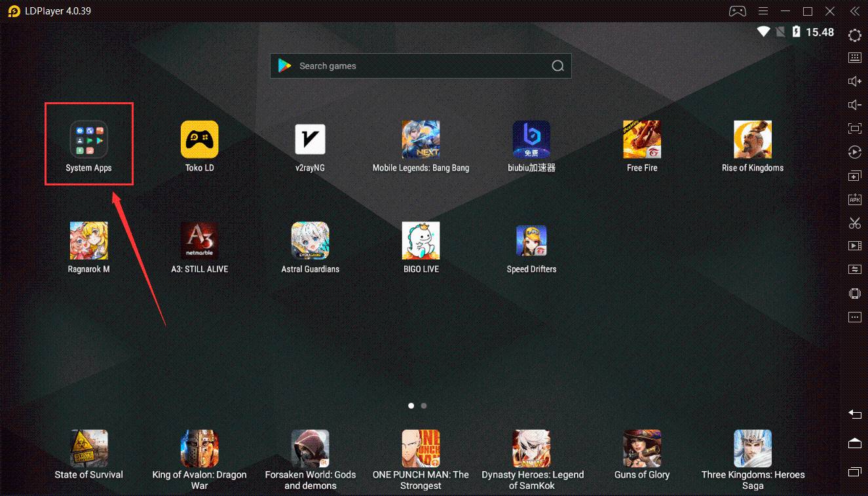The width and height of the screenshot is (868, 496).
Task: Launch Ragnarok M game
Action: click(x=88, y=240)
